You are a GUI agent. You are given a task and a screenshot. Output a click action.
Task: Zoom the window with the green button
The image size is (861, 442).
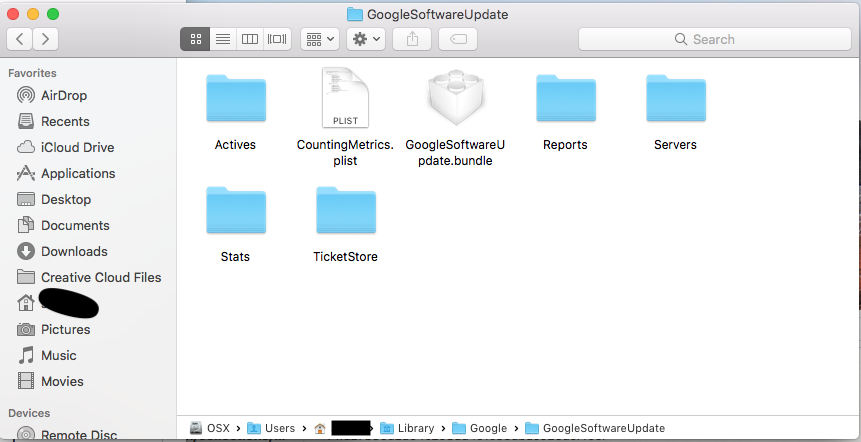tap(53, 14)
